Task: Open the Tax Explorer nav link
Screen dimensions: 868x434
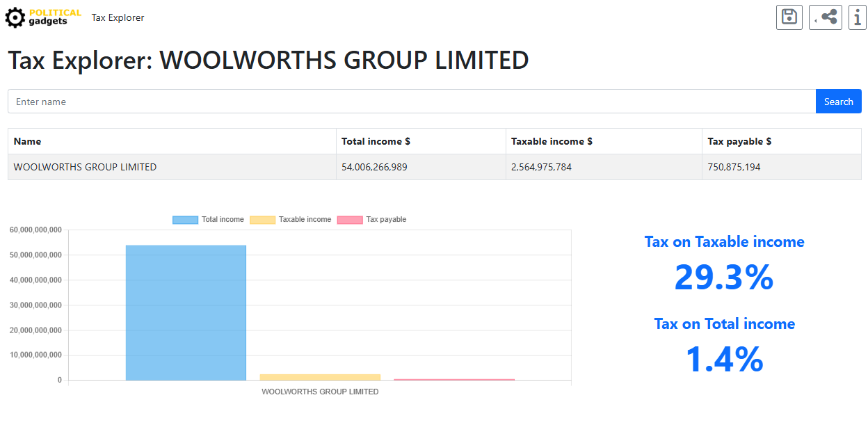Action: (x=118, y=17)
